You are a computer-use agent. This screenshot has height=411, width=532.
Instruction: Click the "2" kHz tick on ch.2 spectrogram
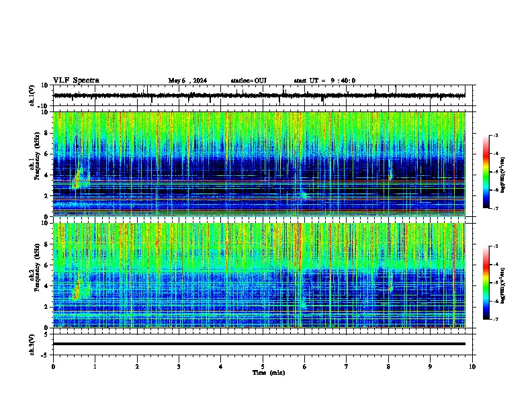pyautogui.click(x=46, y=307)
